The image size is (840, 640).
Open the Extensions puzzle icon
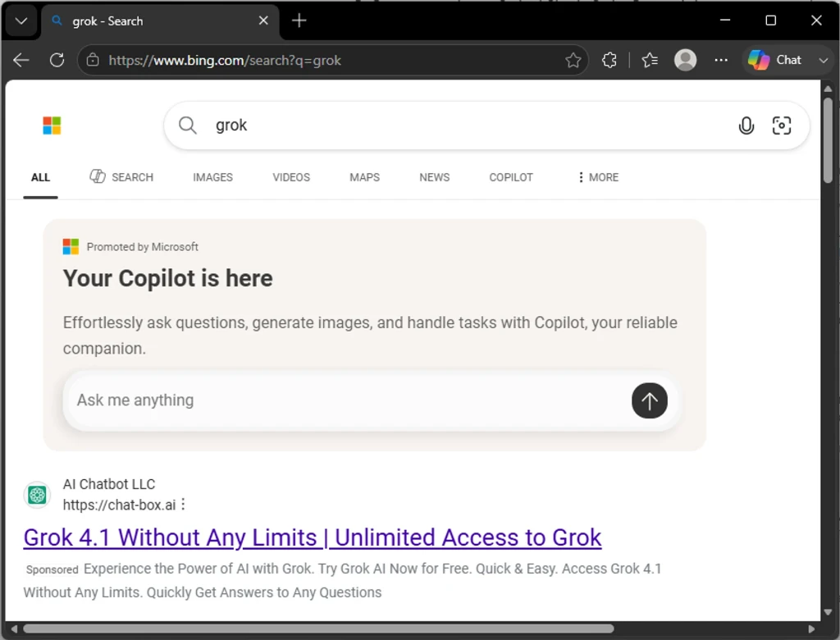(609, 60)
